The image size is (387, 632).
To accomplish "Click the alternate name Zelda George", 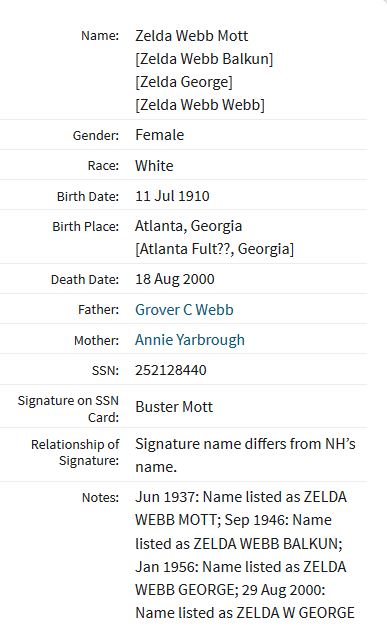I will click(x=184, y=82).
